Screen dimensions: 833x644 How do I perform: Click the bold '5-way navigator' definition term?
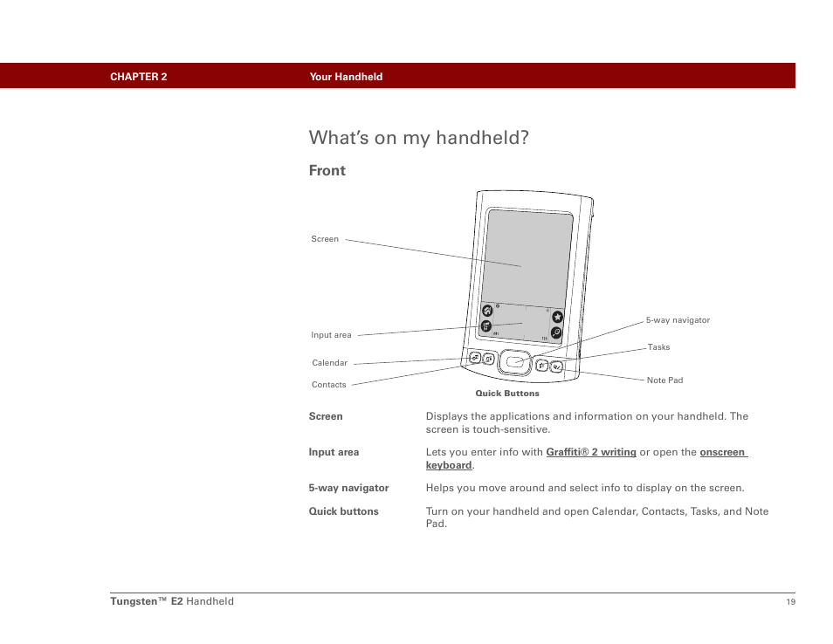click(349, 488)
